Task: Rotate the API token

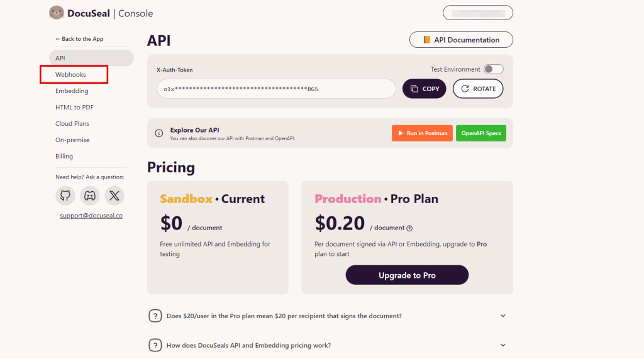Action: pos(478,89)
